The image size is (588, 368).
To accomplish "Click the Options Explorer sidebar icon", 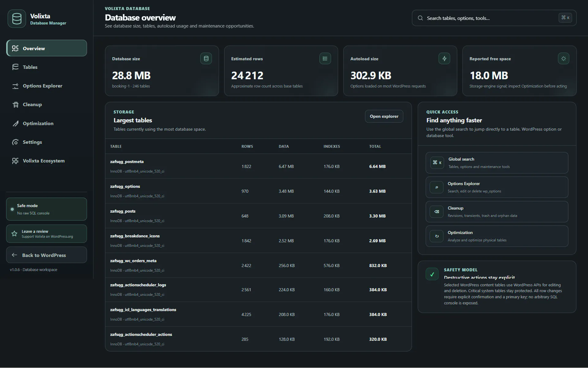I will click(x=15, y=86).
